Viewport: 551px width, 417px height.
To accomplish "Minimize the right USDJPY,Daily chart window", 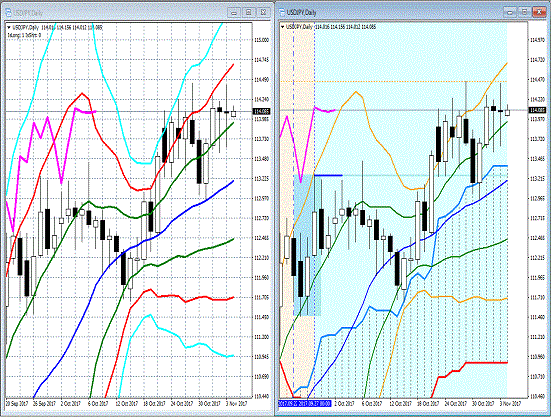I will (x=510, y=12).
